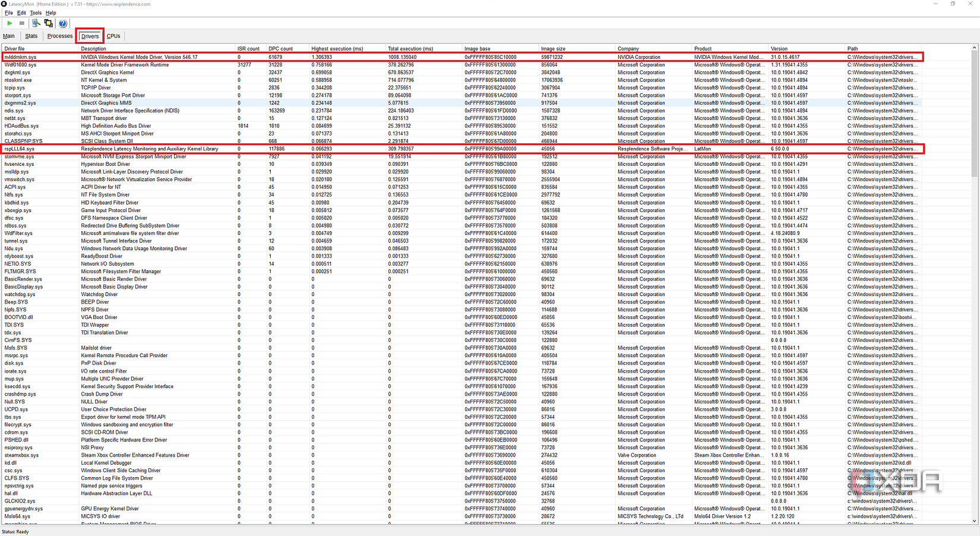Open the CPUs tab
Image resolution: width=980 pixels, height=536 pixels.
113,36
